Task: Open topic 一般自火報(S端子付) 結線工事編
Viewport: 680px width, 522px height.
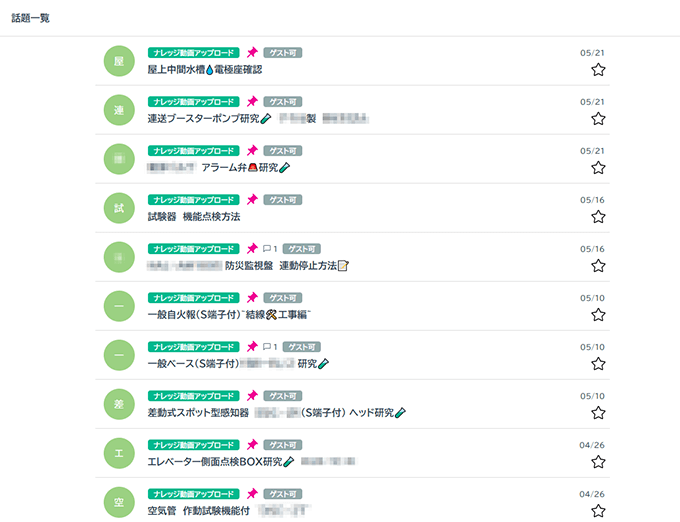Action: [229, 314]
